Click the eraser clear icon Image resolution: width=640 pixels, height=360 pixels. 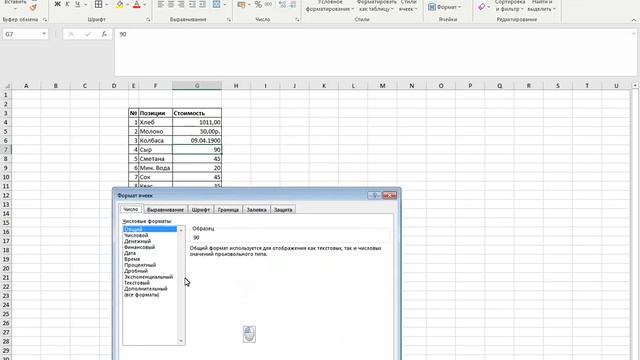[482, 7]
